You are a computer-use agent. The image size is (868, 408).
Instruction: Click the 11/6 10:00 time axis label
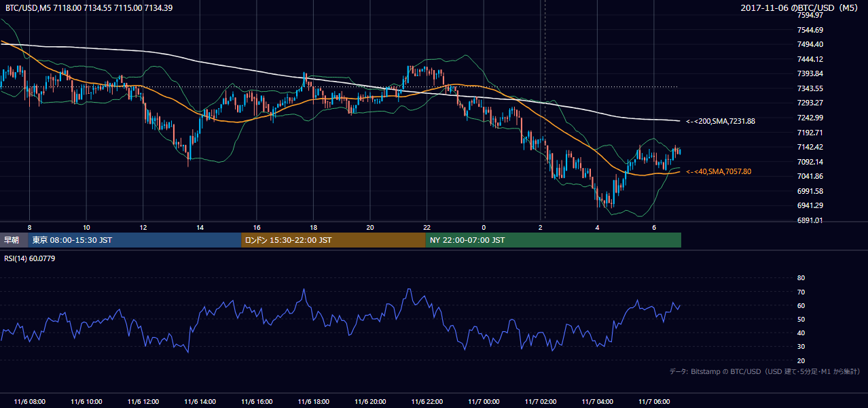coord(86,402)
